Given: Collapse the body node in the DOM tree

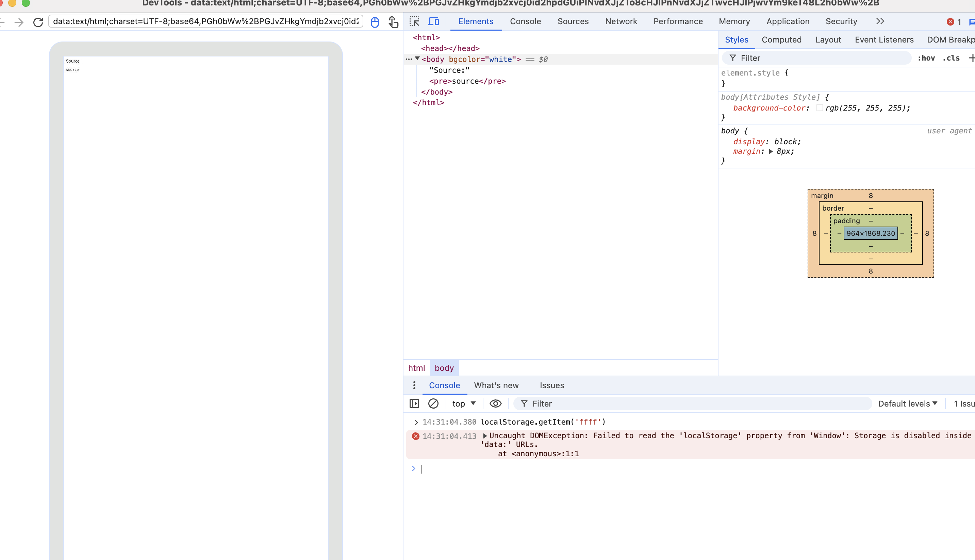Looking at the screenshot, I should tap(417, 59).
